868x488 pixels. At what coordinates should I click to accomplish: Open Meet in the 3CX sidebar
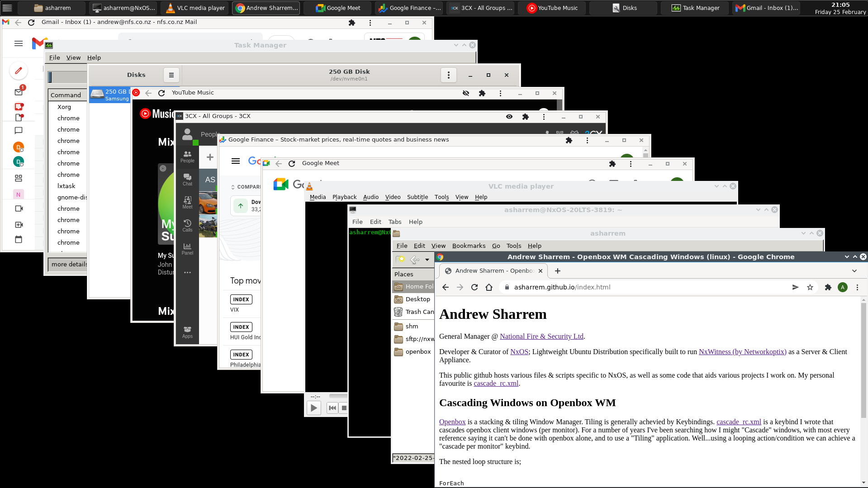point(187,203)
